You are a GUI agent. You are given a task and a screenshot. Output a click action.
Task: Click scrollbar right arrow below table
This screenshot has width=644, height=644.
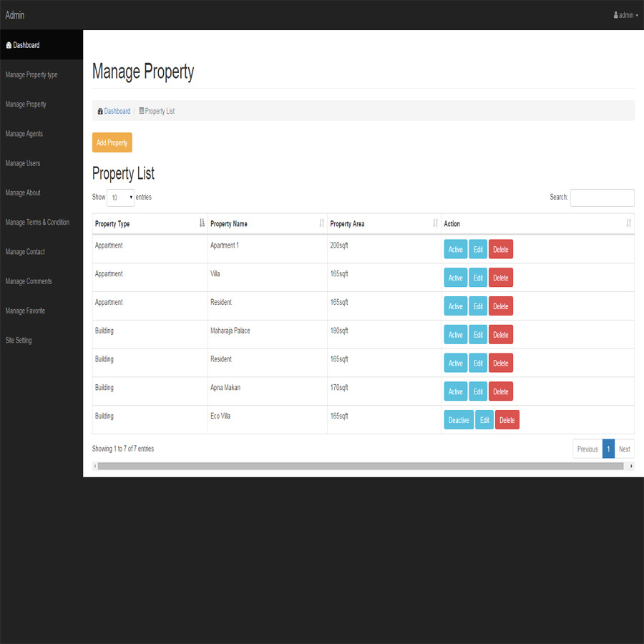point(631,466)
